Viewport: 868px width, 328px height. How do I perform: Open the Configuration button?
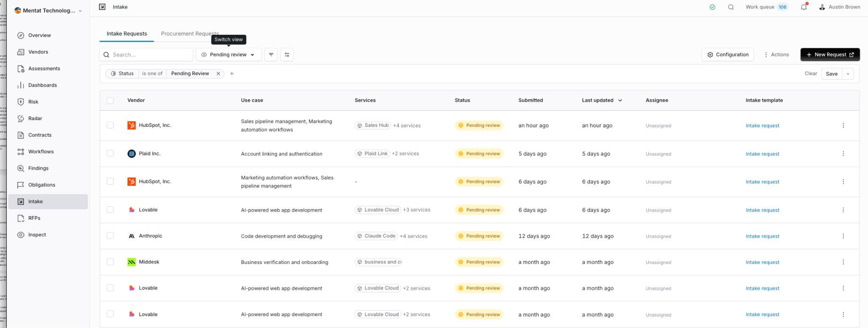728,54
